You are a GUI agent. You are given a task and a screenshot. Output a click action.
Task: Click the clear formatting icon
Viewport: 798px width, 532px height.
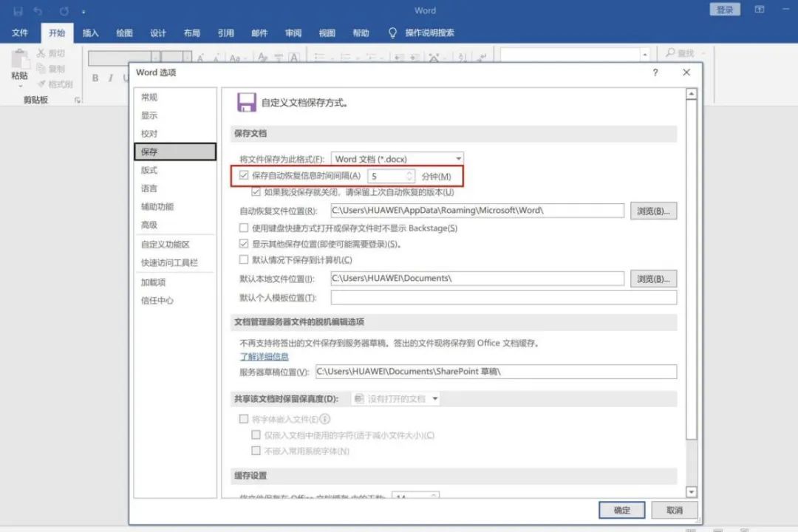[262, 58]
